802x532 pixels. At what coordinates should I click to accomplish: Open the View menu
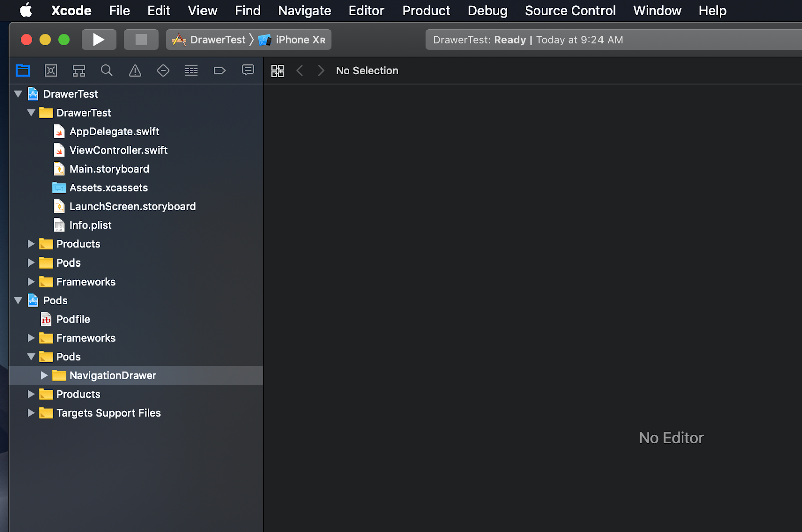pyautogui.click(x=203, y=10)
